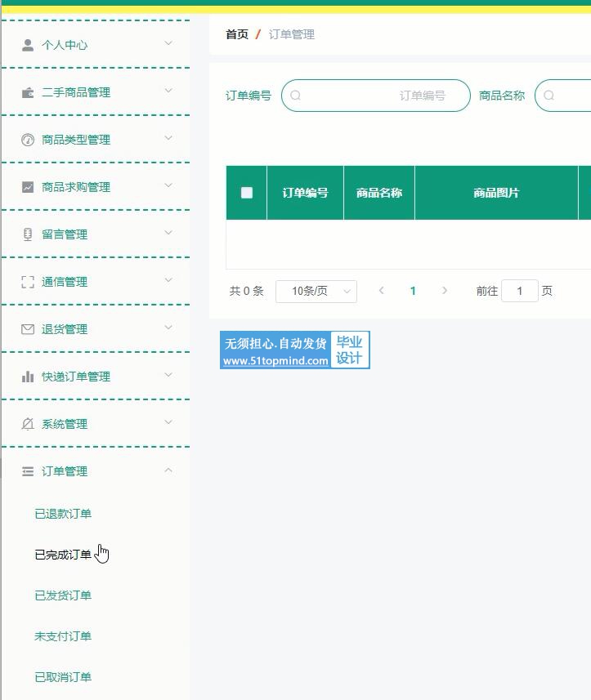Go to previous page arrow in pagination
Viewport: 591px width, 700px height.
tap(382, 291)
